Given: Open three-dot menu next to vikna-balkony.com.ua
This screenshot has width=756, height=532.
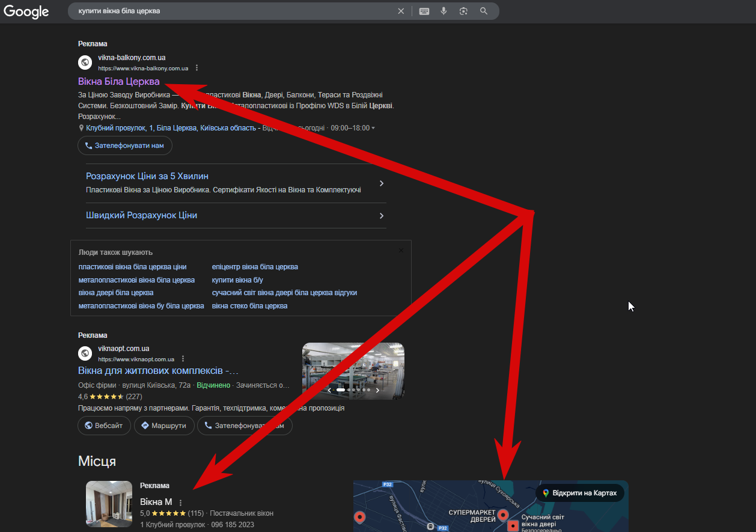Looking at the screenshot, I should pos(197,68).
